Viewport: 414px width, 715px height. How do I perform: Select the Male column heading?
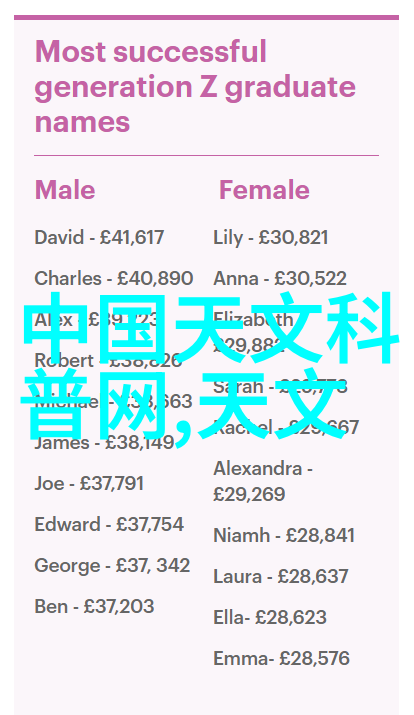coord(65,190)
